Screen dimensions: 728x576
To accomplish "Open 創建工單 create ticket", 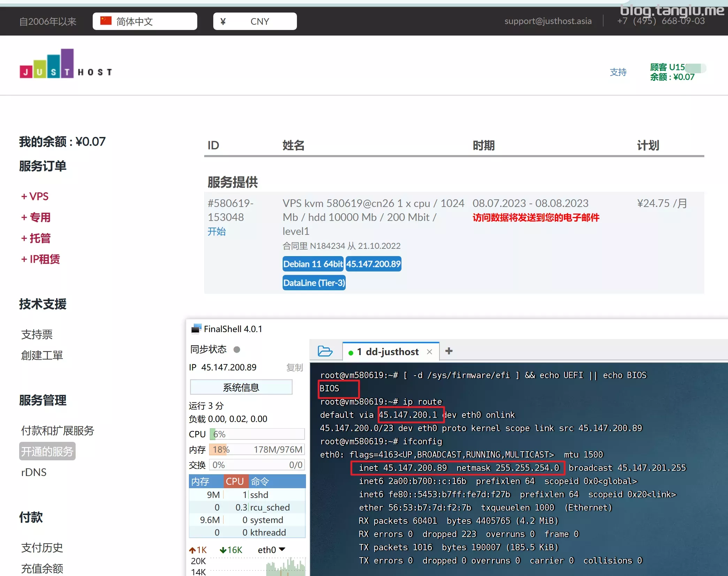I will point(42,355).
